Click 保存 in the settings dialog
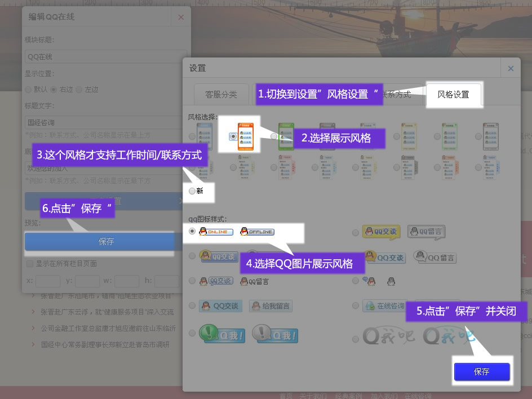Viewport: 532px width, 399px height. [482, 372]
